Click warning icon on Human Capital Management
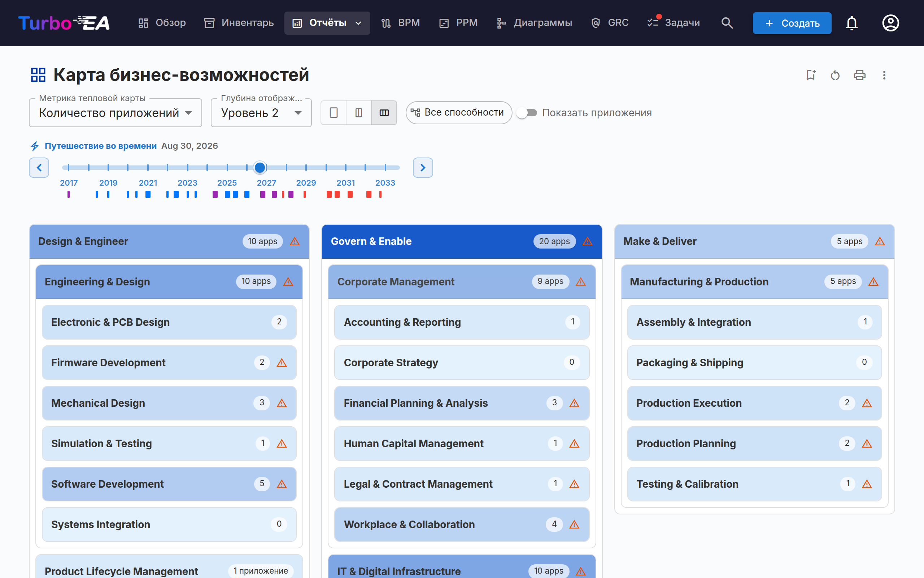The height and width of the screenshot is (578, 924). pos(574,444)
